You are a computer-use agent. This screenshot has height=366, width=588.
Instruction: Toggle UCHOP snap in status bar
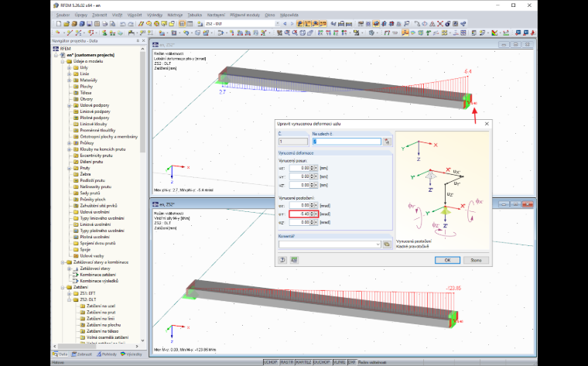(270, 363)
